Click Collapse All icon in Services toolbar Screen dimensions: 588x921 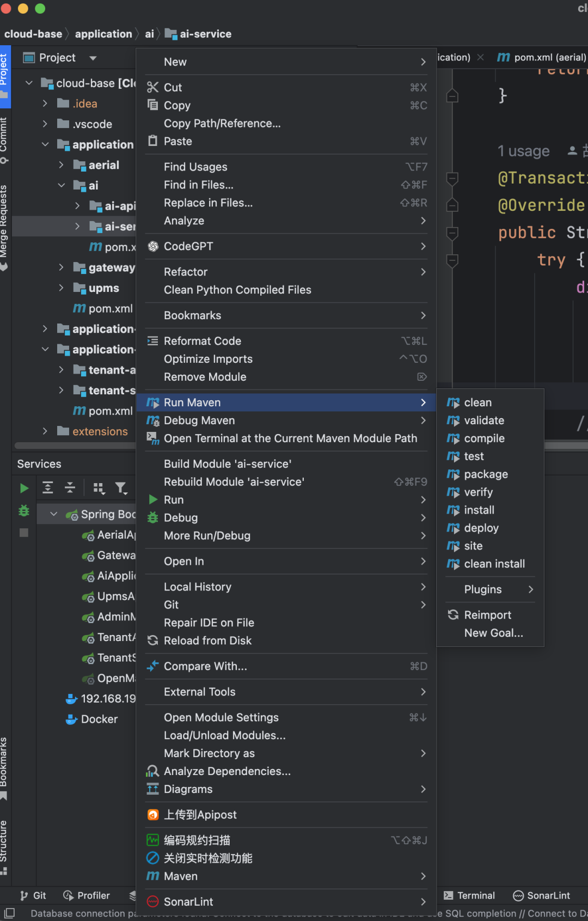pyautogui.click(x=70, y=488)
